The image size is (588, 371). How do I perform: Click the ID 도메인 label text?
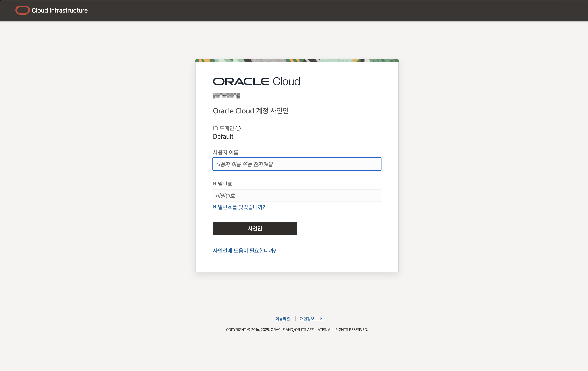[223, 128]
